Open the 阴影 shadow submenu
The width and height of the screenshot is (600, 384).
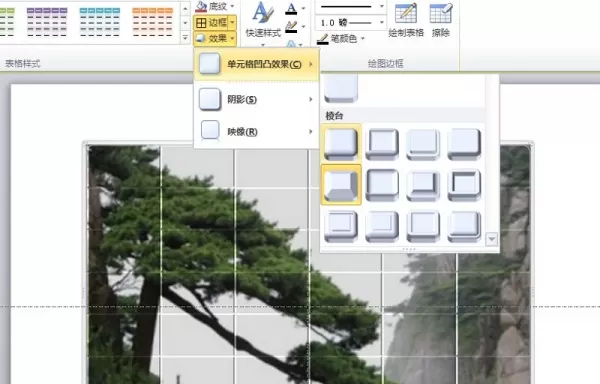[x=256, y=99]
